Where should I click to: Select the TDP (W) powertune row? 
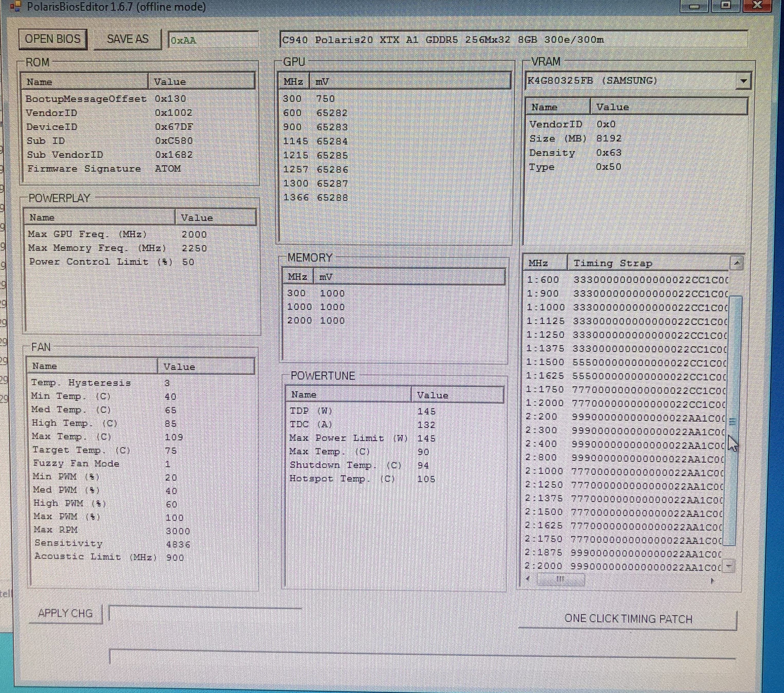(x=362, y=411)
